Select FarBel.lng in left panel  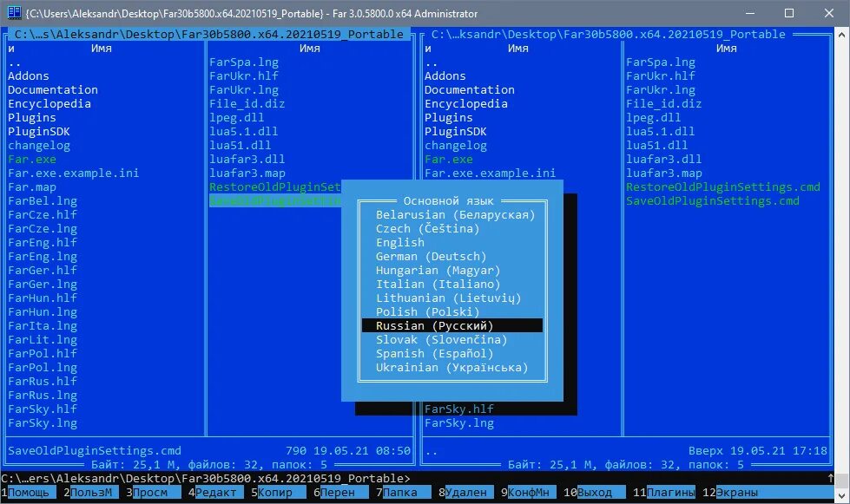[43, 201]
